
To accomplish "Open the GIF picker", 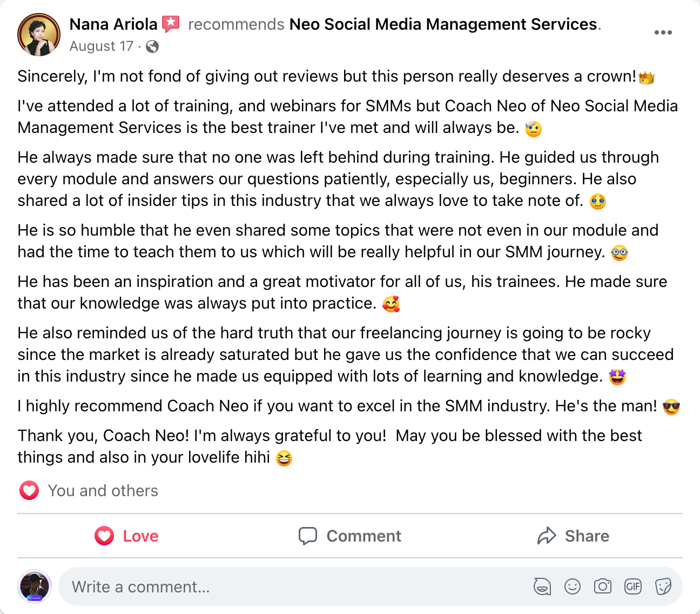I will pyautogui.click(x=633, y=586).
